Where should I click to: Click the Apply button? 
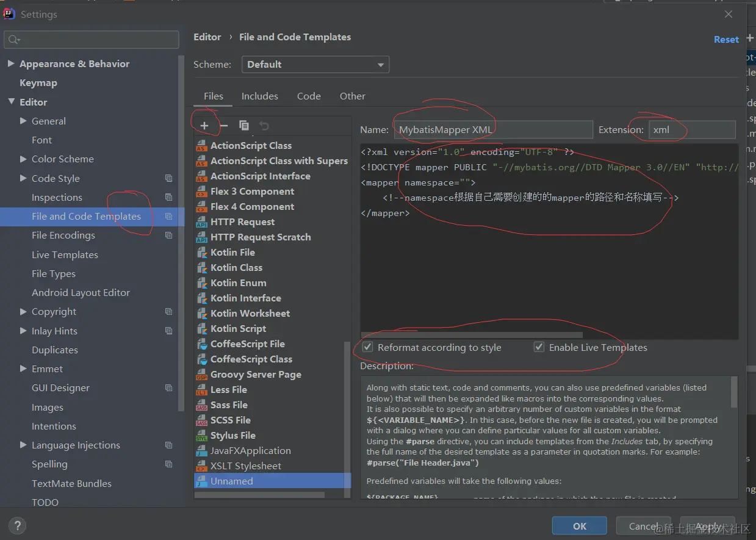click(708, 526)
